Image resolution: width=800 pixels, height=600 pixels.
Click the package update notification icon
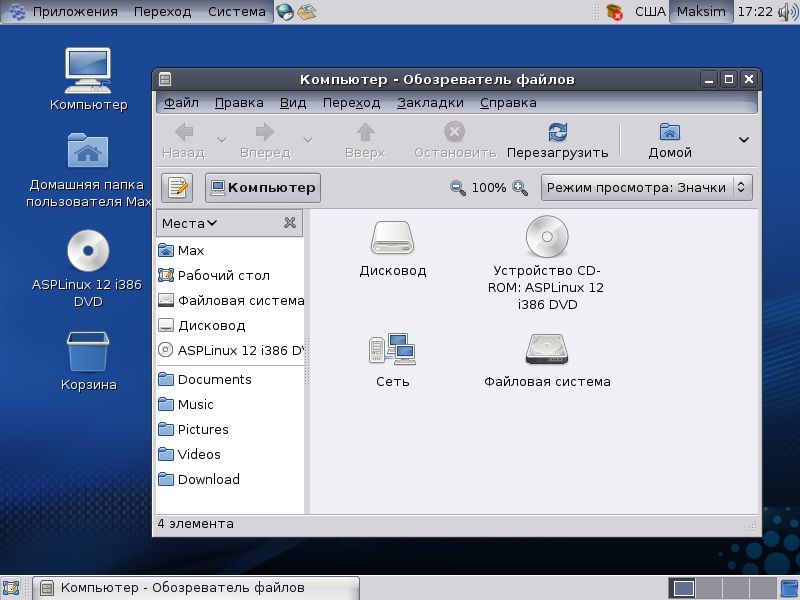click(x=615, y=12)
